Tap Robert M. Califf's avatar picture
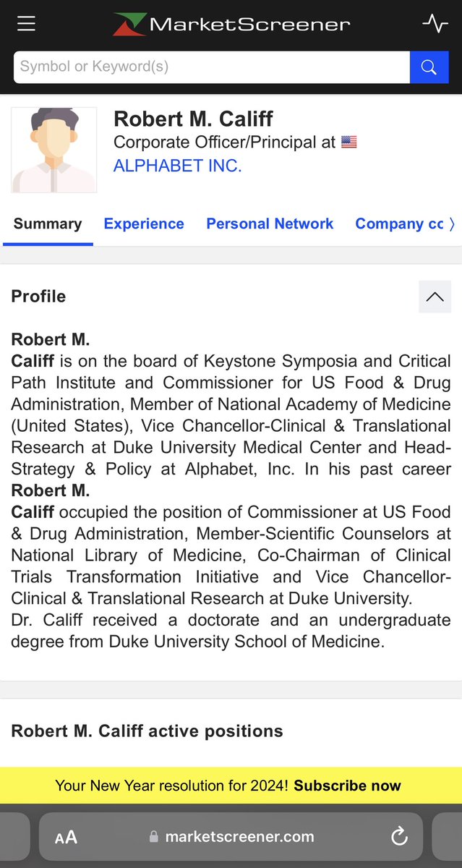The image size is (462, 868). click(x=54, y=150)
